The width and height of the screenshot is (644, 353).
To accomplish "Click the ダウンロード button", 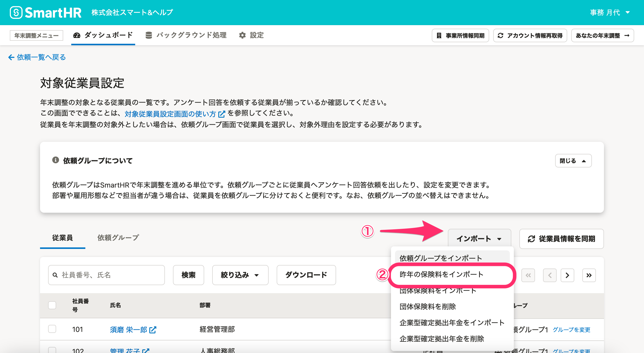I will tap(306, 275).
